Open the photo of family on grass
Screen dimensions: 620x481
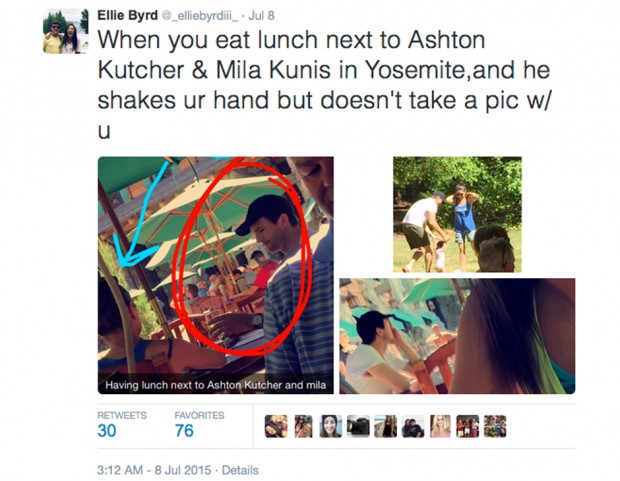click(x=457, y=214)
